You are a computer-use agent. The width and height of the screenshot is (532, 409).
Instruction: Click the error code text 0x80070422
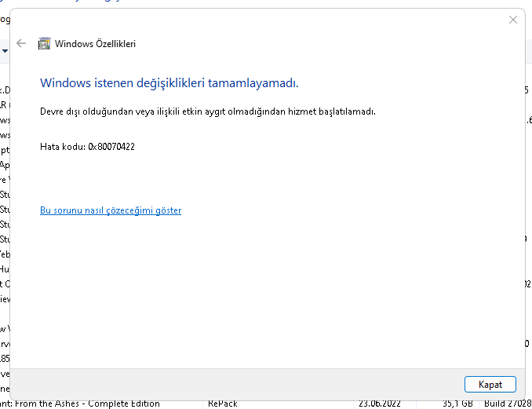pos(111,147)
